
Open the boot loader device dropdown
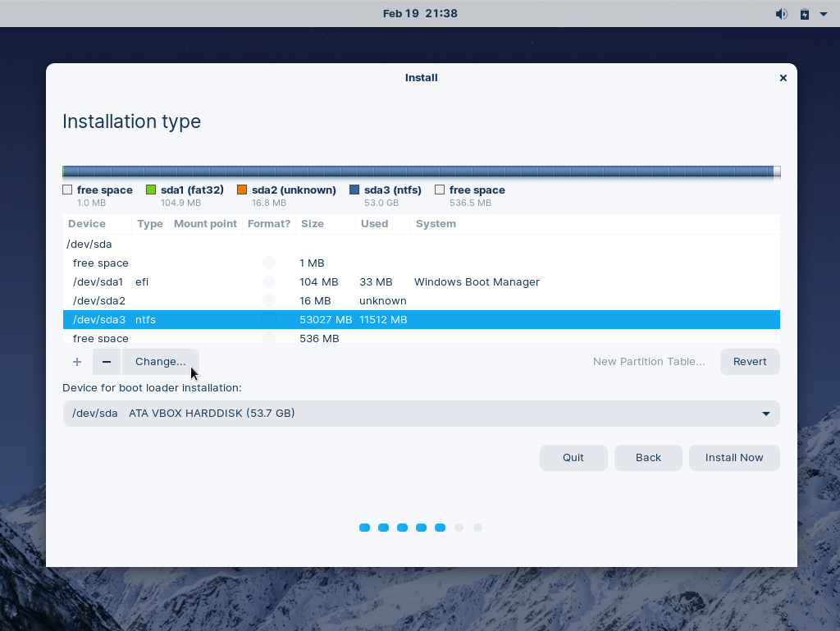[765, 413]
